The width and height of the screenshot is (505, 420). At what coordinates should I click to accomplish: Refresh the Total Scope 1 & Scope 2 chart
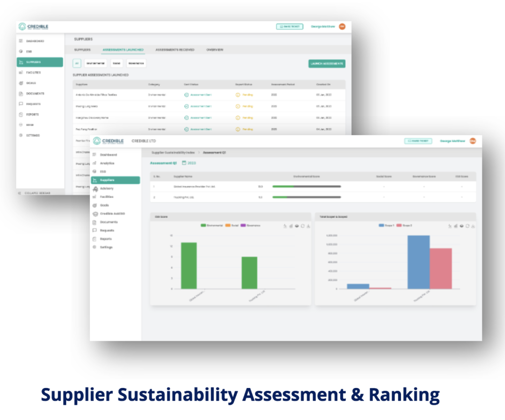(x=467, y=226)
